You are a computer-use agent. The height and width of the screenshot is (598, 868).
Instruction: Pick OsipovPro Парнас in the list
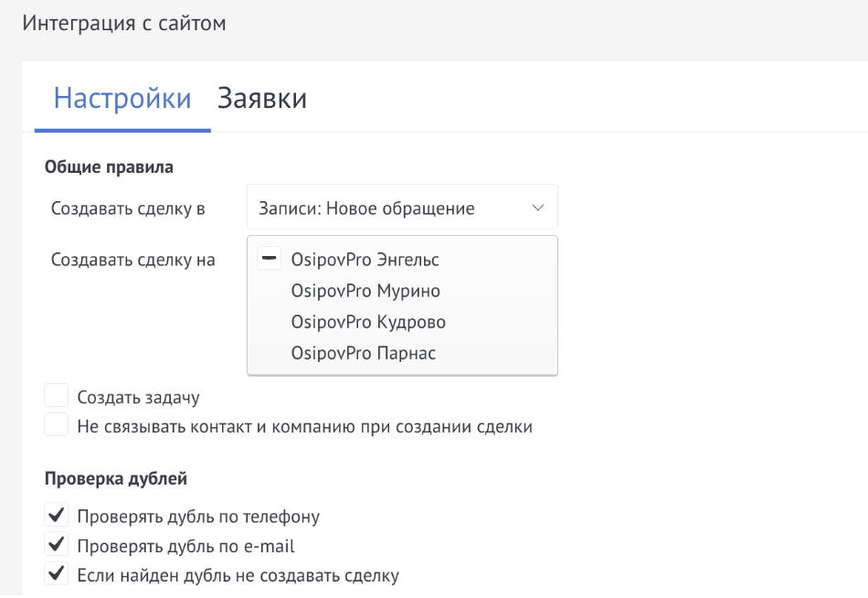point(363,353)
